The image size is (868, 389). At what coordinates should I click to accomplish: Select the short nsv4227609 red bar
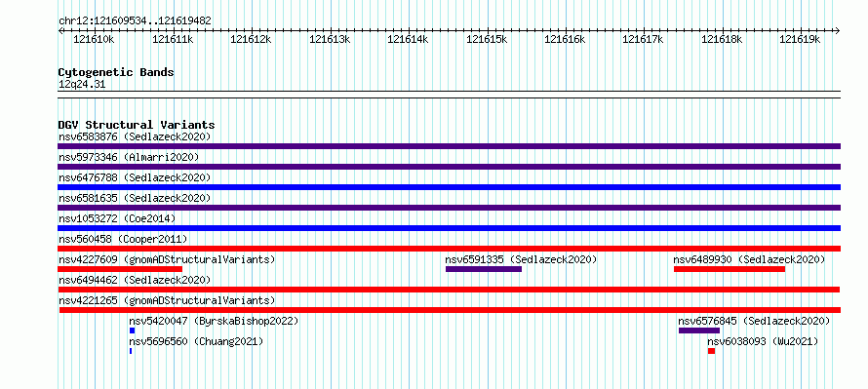point(120,269)
